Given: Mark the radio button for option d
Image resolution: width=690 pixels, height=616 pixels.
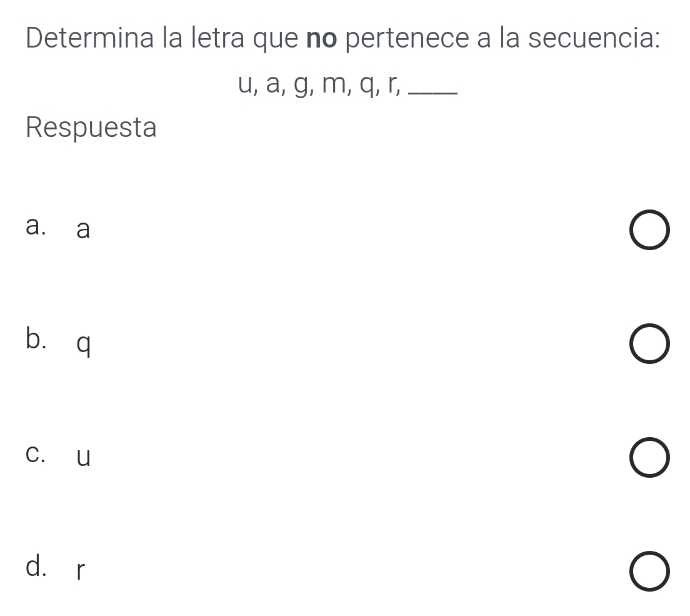Looking at the screenshot, I should click(x=649, y=572).
